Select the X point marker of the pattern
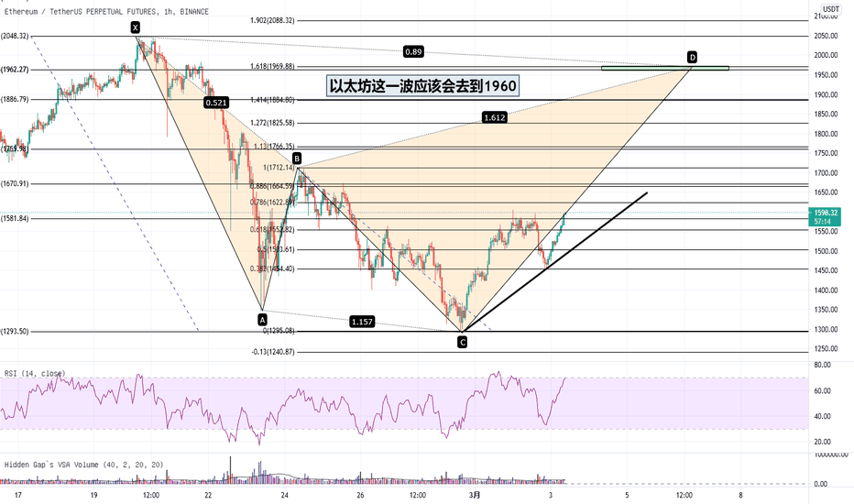Screen dimensions: 854x504 tap(135, 27)
